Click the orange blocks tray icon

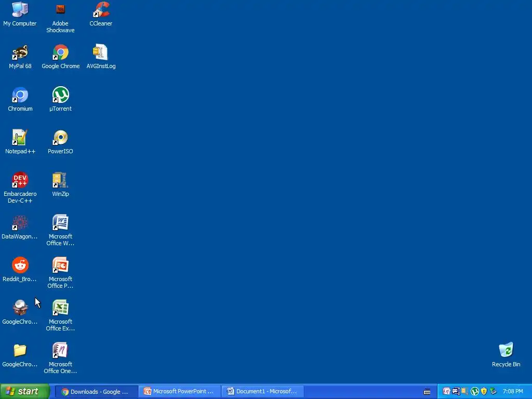tap(465, 391)
